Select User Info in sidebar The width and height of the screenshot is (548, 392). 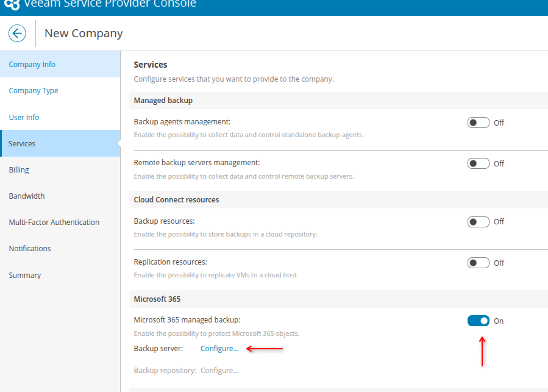(24, 117)
